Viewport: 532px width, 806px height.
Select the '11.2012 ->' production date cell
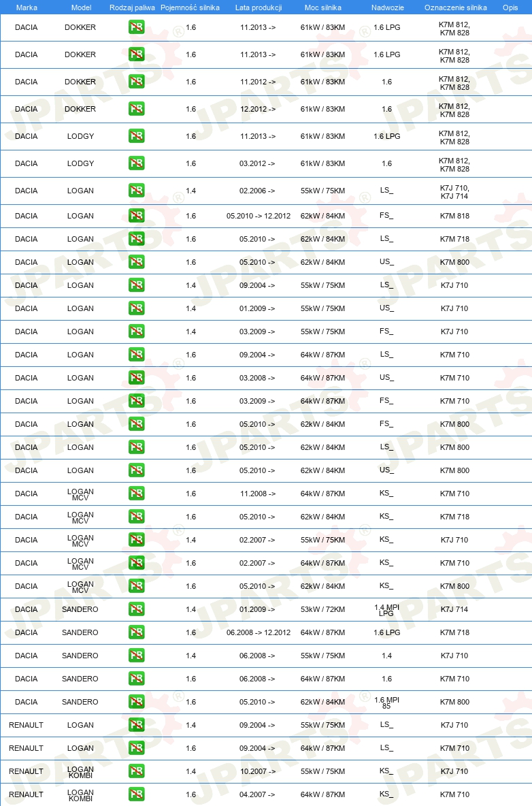[x=258, y=82]
